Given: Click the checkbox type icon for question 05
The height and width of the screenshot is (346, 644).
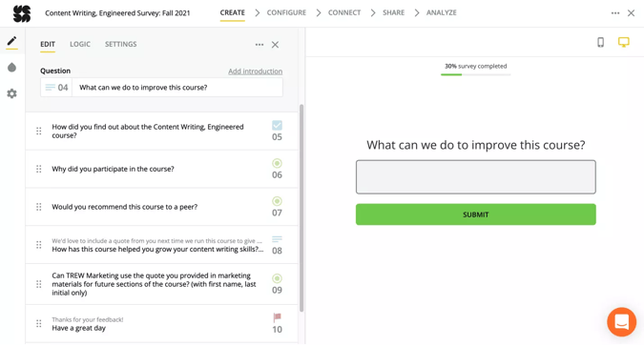Looking at the screenshot, I should (x=278, y=125).
